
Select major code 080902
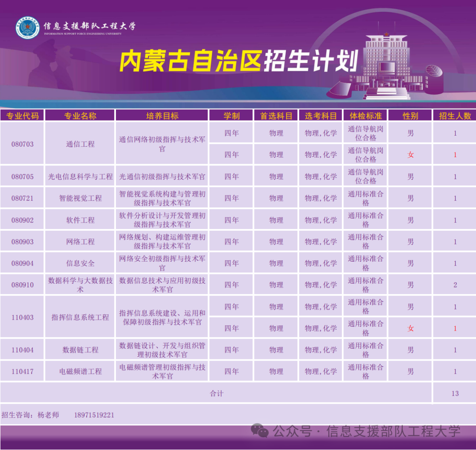coord(22,220)
